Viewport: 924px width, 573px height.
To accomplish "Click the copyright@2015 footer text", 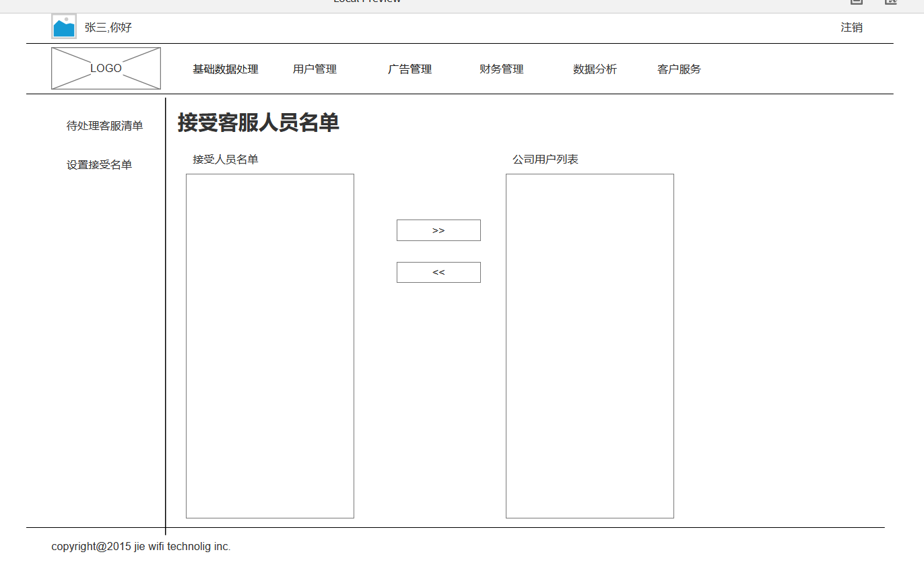I will pos(141,547).
